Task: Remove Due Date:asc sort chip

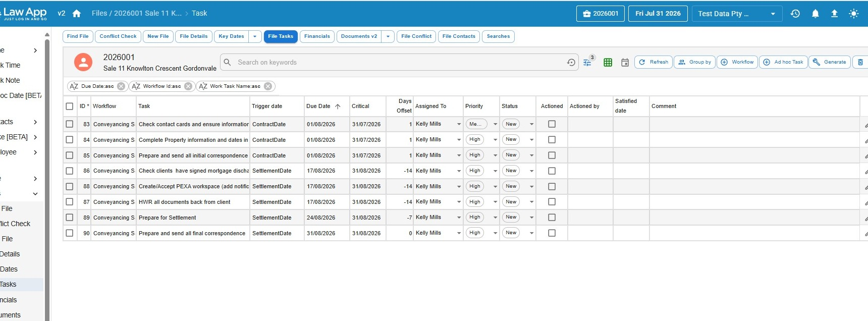Action: pyautogui.click(x=121, y=86)
